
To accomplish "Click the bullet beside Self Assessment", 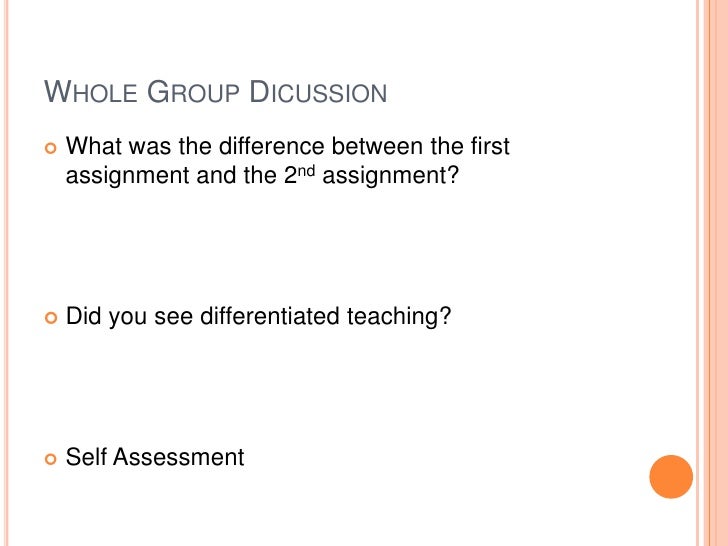I will (51, 459).
